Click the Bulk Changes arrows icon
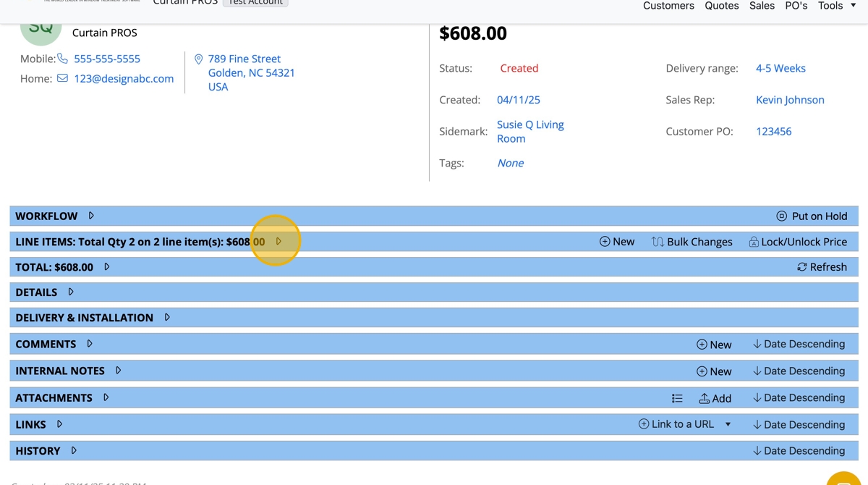This screenshot has height=485, width=868. 658,242
